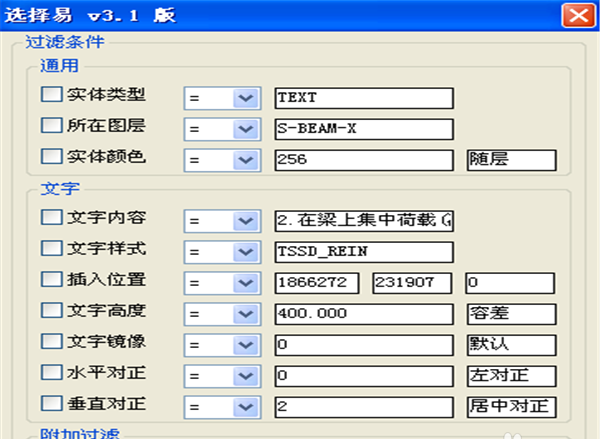Open the 垂直对正 operator dropdown
Viewport: 600px width, 439px height.
(x=245, y=407)
